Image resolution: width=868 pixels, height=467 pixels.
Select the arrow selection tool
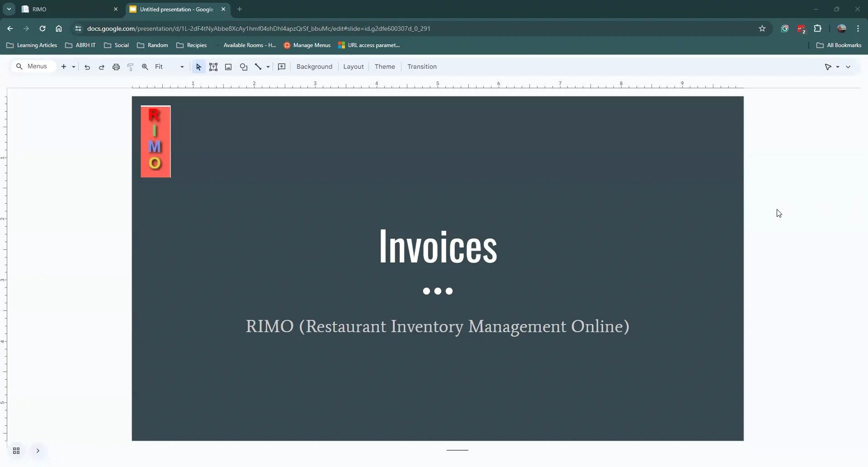point(198,67)
